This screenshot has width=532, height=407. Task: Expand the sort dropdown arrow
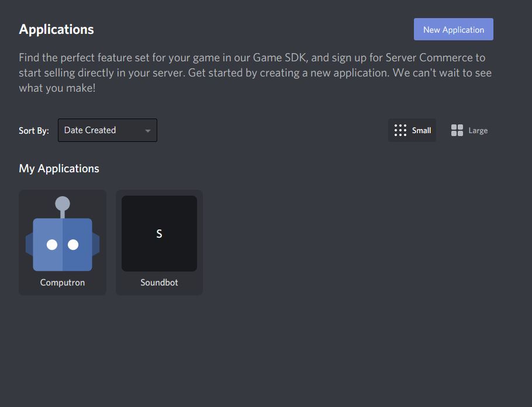click(147, 131)
